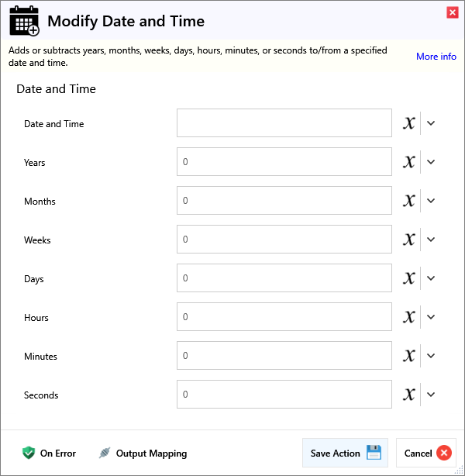465x476 pixels.
Task: Click into the Date and Time input field
Action: [284, 123]
